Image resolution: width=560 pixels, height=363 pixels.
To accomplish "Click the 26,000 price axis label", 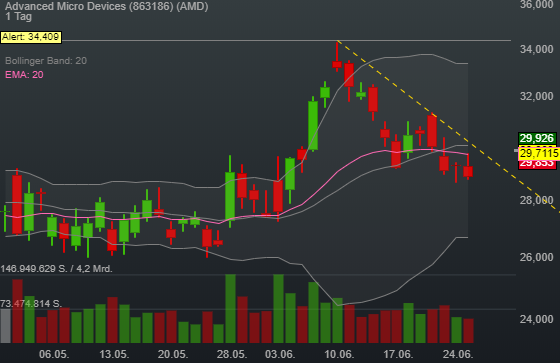I will click(536, 257).
